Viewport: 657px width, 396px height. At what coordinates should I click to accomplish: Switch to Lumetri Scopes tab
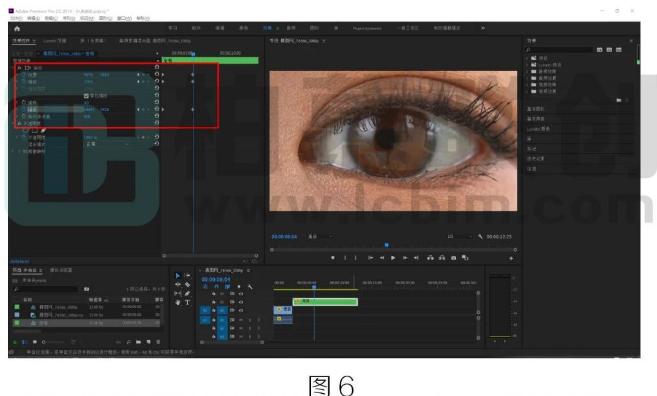pos(54,41)
